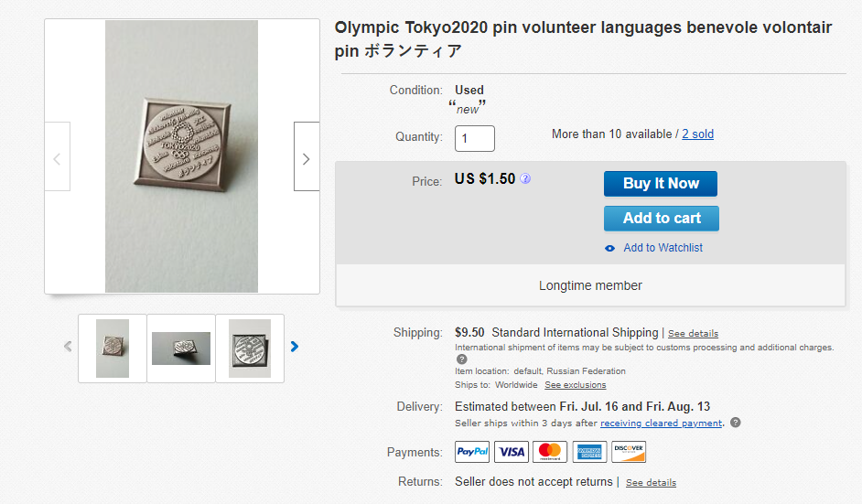Click the price info icon beside US $1.50
Screen dimensions: 862x504
pyautogui.click(x=525, y=179)
